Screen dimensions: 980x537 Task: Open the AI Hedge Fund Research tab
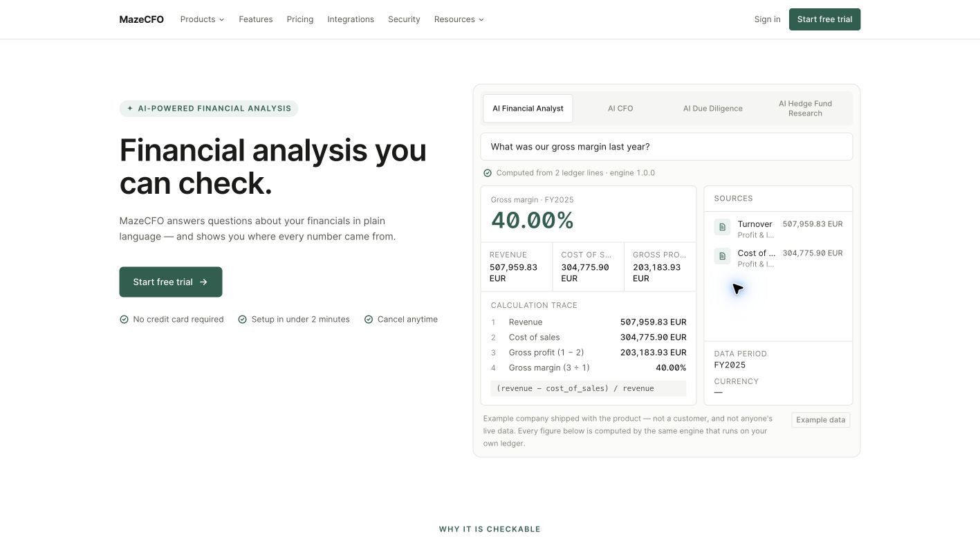coord(805,109)
